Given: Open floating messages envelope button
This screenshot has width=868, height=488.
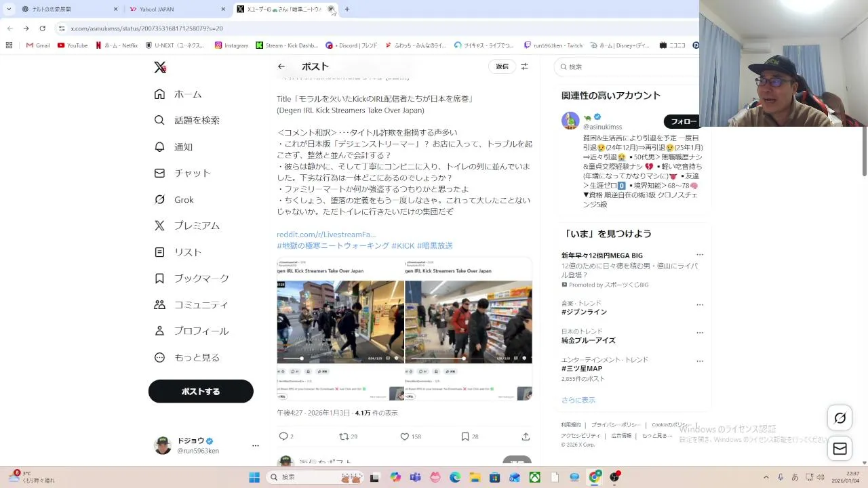Looking at the screenshot, I should [840, 449].
